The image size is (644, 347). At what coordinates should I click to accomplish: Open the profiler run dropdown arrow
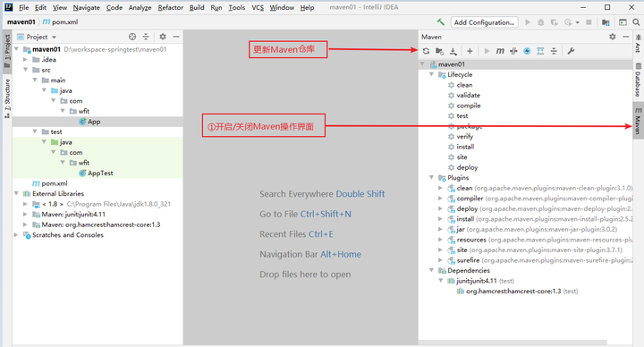click(x=578, y=22)
